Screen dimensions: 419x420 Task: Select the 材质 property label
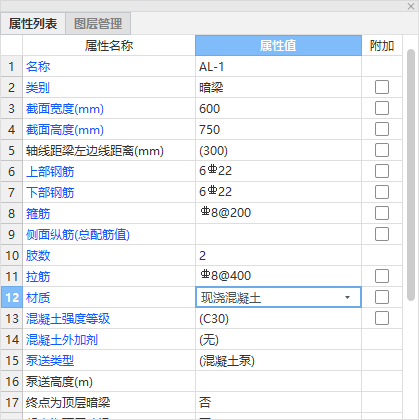point(38,298)
